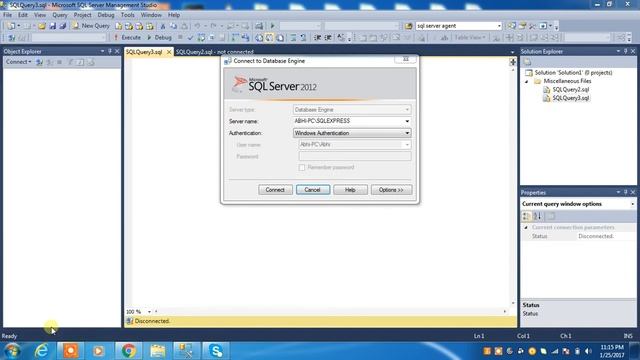Open the active files dropdown at tab strip end
Viewport: 640px width, 360px height.
pyautogui.click(x=512, y=52)
